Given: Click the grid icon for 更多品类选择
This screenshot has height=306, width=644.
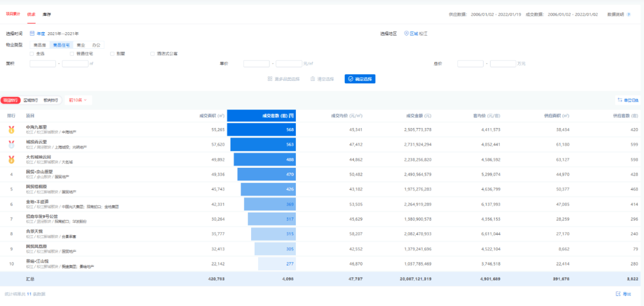Looking at the screenshot, I should pyautogui.click(x=270, y=79).
